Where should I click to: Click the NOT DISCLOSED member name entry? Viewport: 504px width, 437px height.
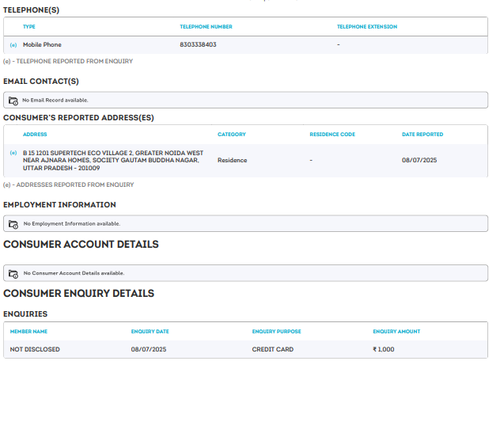click(x=35, y=349)
